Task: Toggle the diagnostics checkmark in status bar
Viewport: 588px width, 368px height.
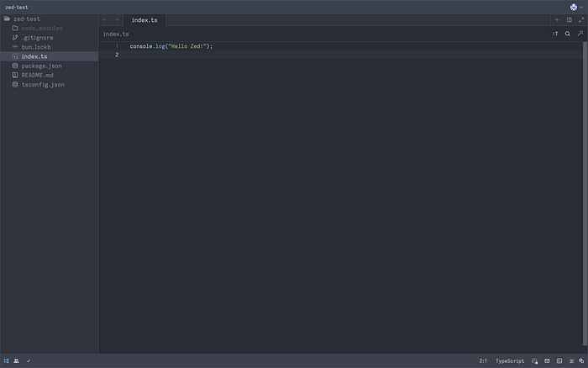Action: (29, 361)
